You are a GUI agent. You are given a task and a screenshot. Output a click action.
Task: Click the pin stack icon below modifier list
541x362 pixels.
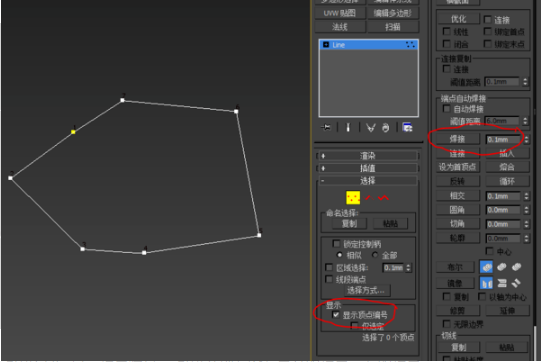pyautogui.click(x=325, y=128)
